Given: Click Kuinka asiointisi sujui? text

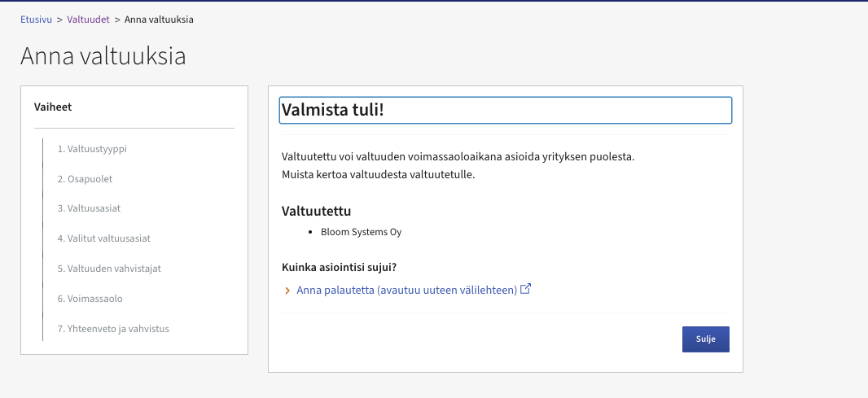Looking at the screenshot, I should [x=339, y=267].
